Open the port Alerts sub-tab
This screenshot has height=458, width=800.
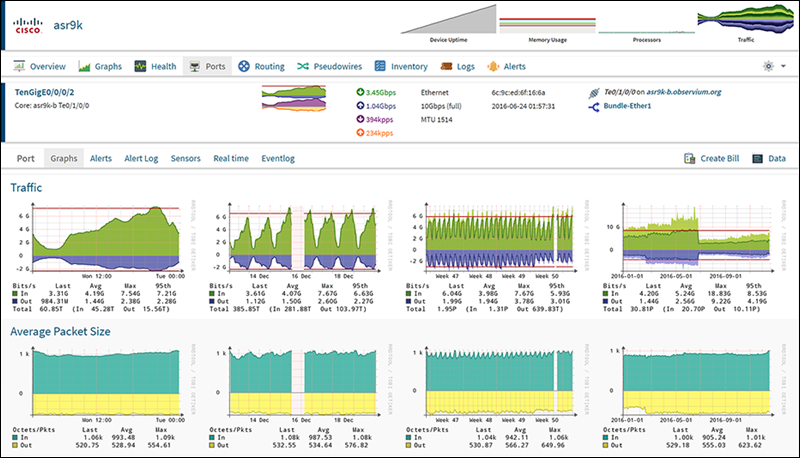click(101, 159)
